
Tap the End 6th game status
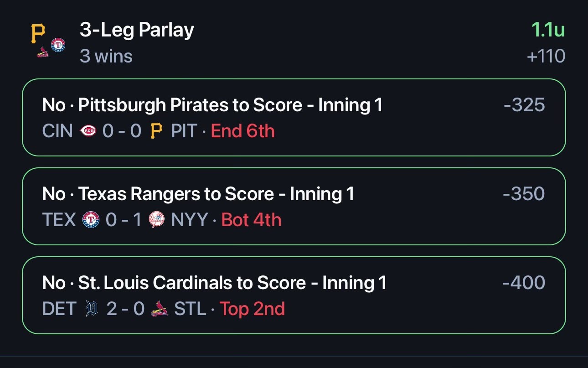pyautogui.click(x=243, y=131)
